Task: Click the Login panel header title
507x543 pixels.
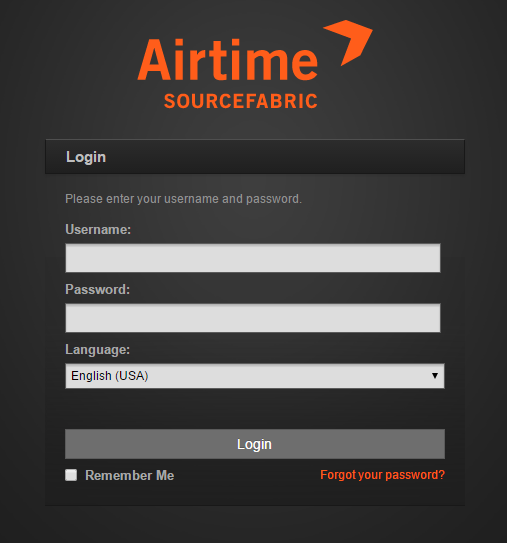Action: tap(86, 157)
